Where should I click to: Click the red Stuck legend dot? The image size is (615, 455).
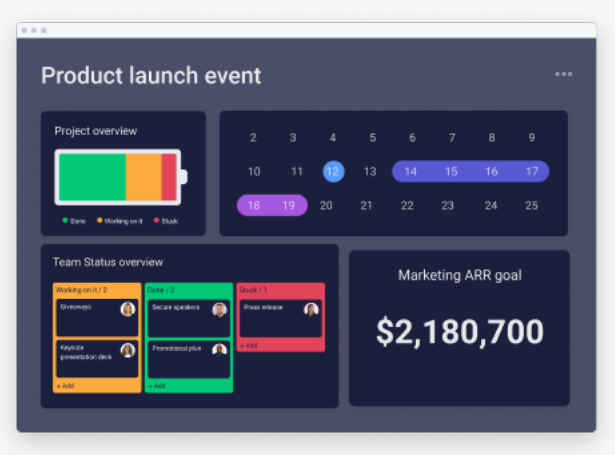tap(156, 220)
